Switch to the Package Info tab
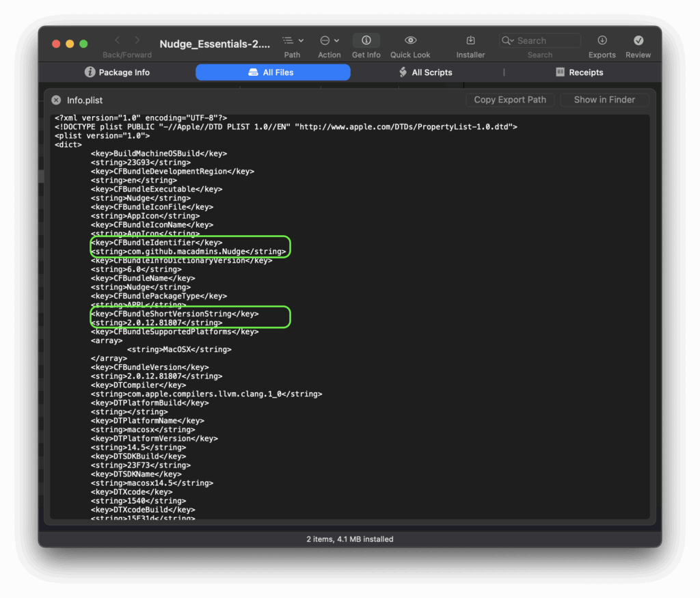 tap(117, 72)
